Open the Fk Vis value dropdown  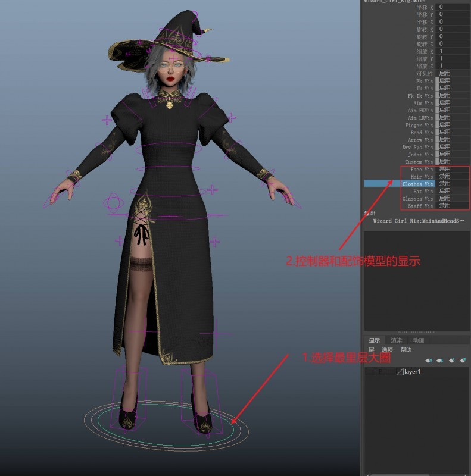[x=453, y=81]
